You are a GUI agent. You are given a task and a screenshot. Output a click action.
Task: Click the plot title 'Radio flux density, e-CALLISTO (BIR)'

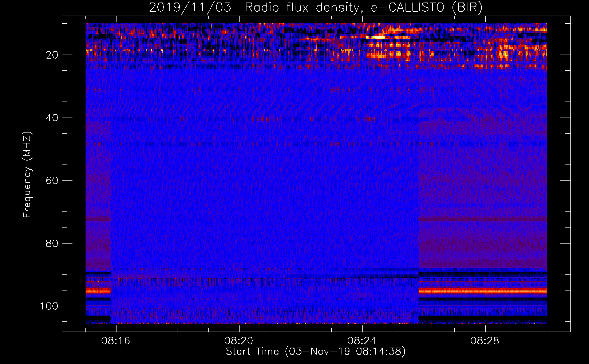363,8
